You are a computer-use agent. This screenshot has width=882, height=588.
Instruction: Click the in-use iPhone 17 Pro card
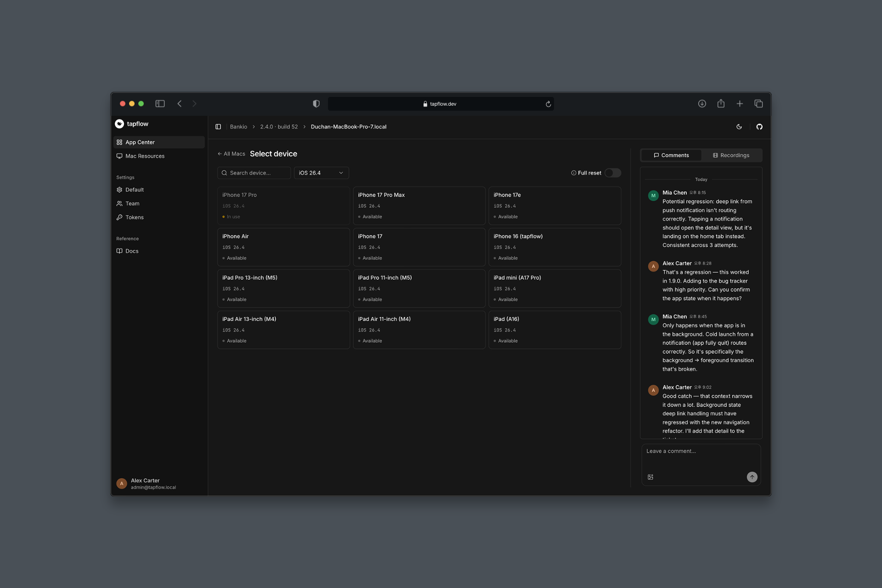click(283, 206)
